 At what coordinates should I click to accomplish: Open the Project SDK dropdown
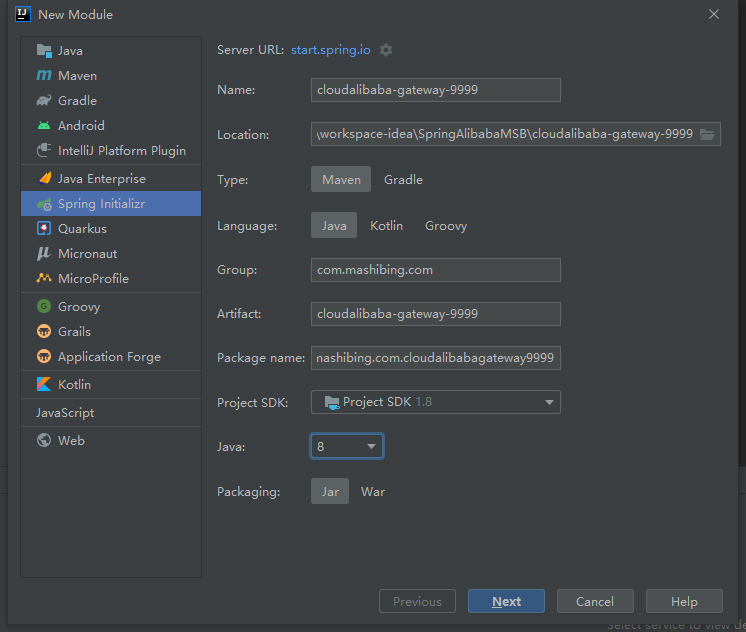435,402
